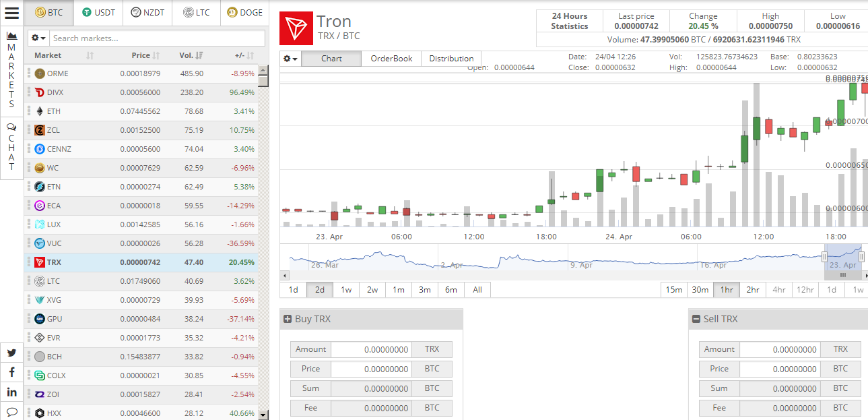
Task: Click the COLX coin icon
Action: [40, 376]
